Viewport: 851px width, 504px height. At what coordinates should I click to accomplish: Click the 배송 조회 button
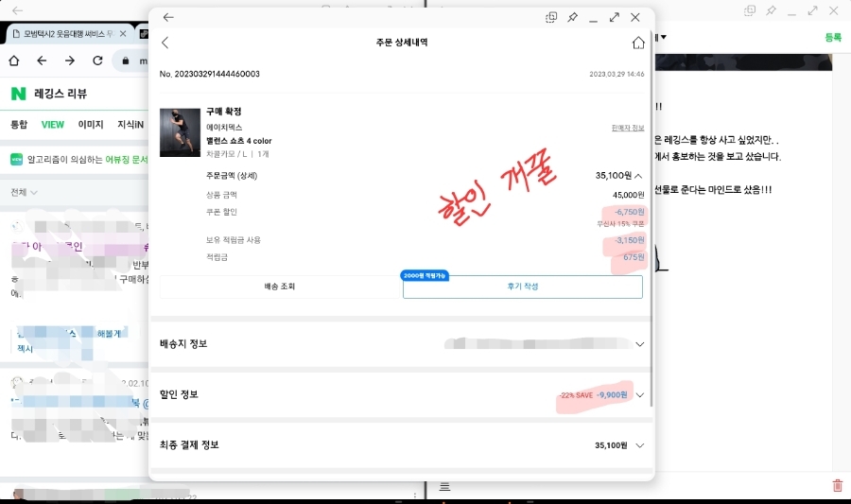click(280, 287)
